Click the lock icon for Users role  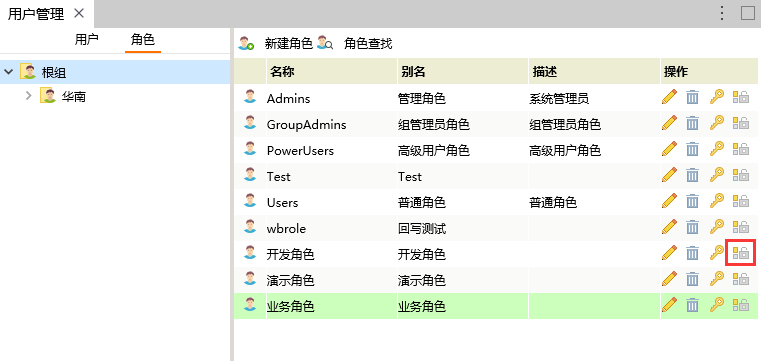coord(741,201)
